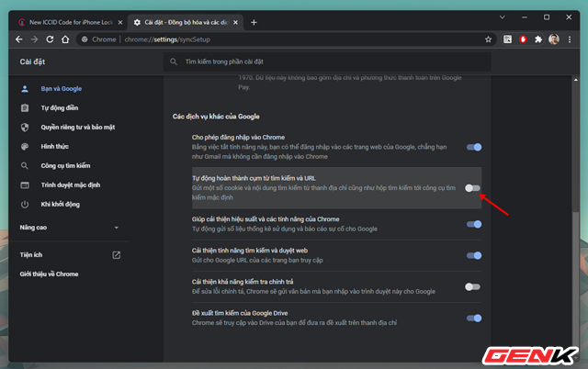The image size is (588, 369).
Task: Bookmark this page with the star icon
Action: (x=488, y=39)
